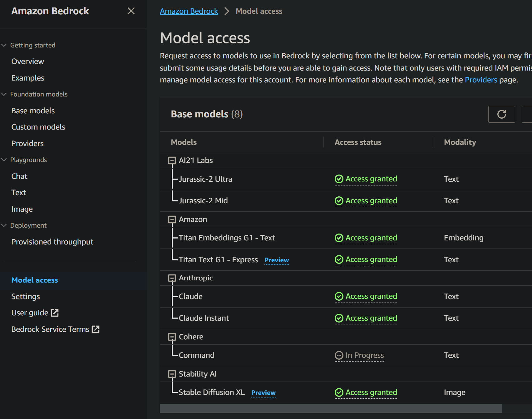Click Preview badge next to Titan Text G1 Express
Screen dimensions: 532x419
coord(277,260)
